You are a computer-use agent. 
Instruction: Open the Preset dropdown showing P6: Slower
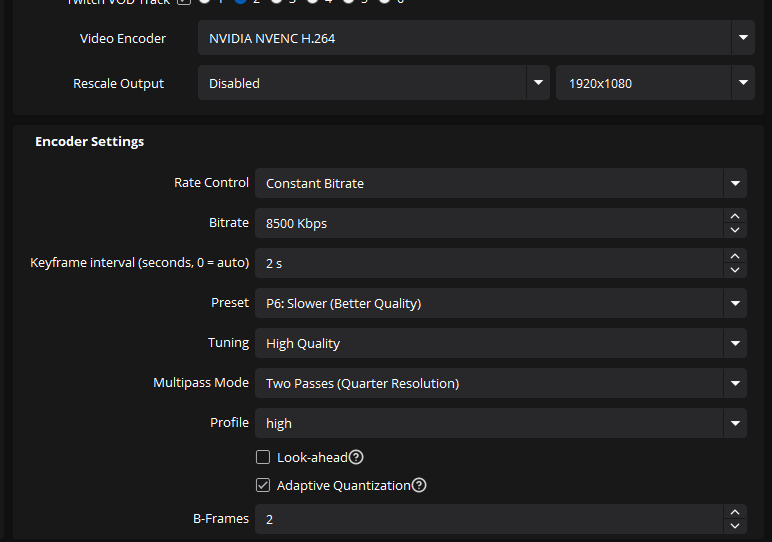click(x=501, y=303)
